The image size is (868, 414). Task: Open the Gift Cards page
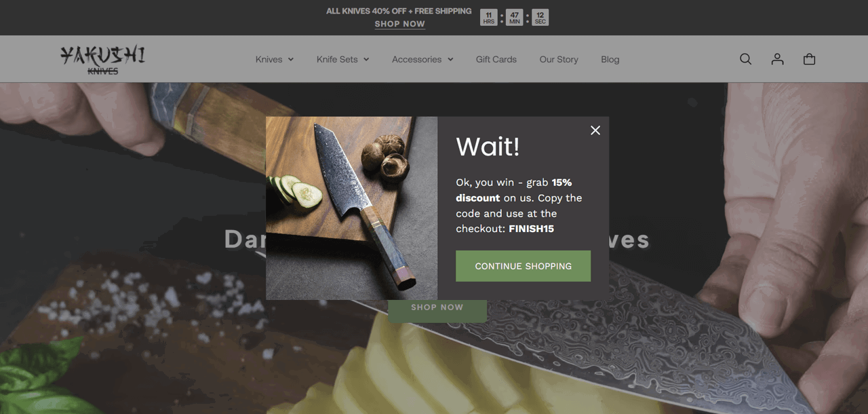[x=496, y=60]
